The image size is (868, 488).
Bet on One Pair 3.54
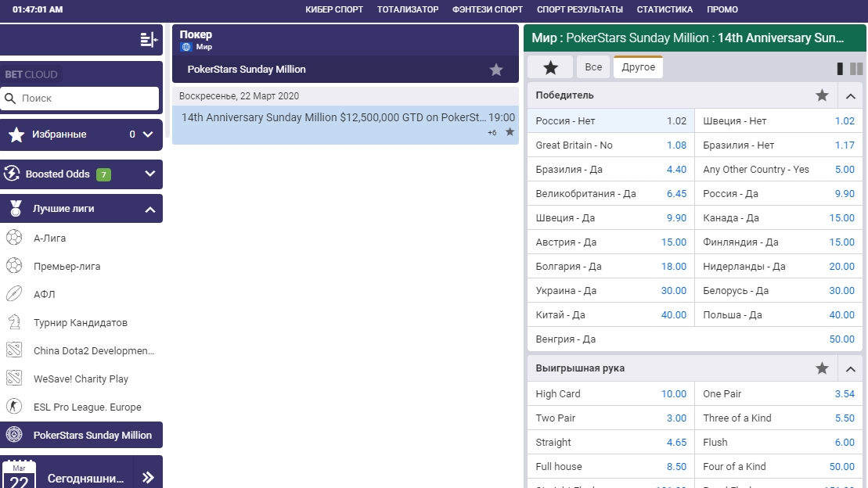pyautogui.click(x=778, y=394)
